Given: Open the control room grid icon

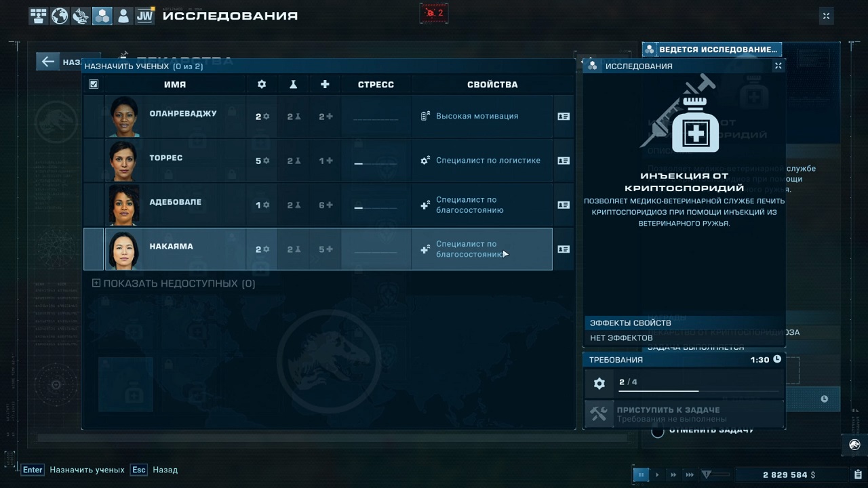Looking at the screenshot, I should (x=39, y=16).
